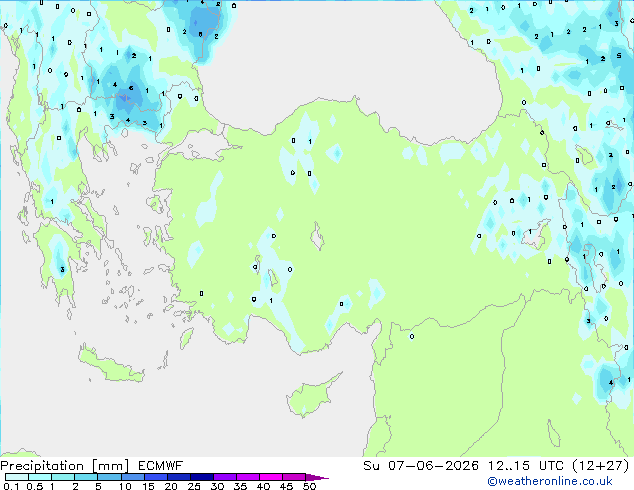634x490 pixels.
Task: Pick the 1–2 mm legend color
Action: 63,477
